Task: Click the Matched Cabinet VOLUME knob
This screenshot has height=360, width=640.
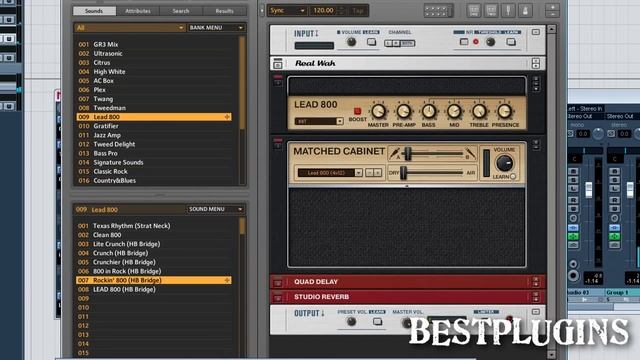Action: pos(504,163)
